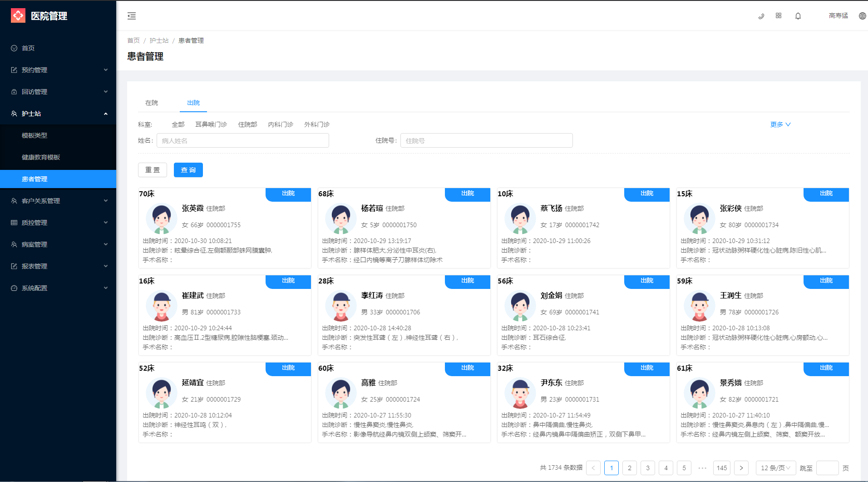The width and height of the screenshot is (868, 482).
Task: Open the apps grid icon in the header
Action: 779,15
